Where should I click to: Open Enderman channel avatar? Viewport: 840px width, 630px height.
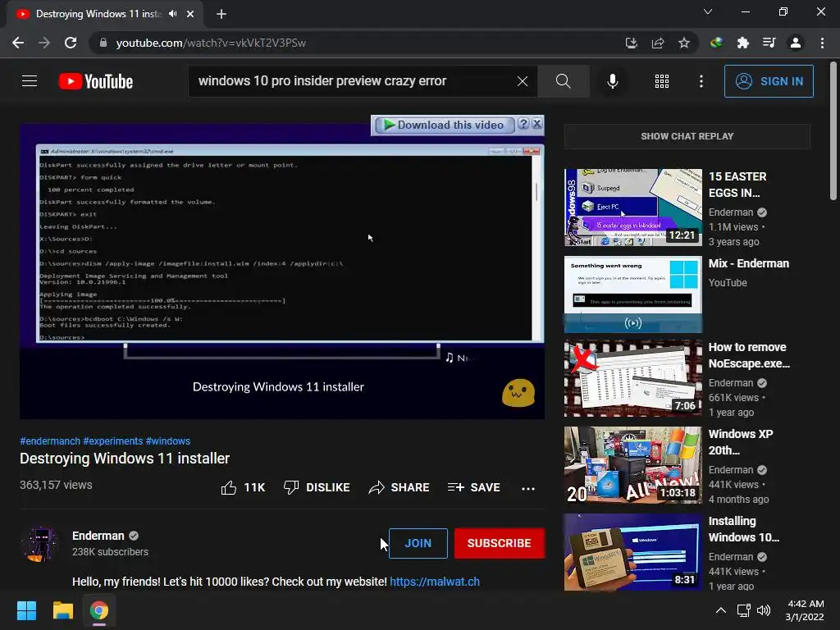(41, 543)
